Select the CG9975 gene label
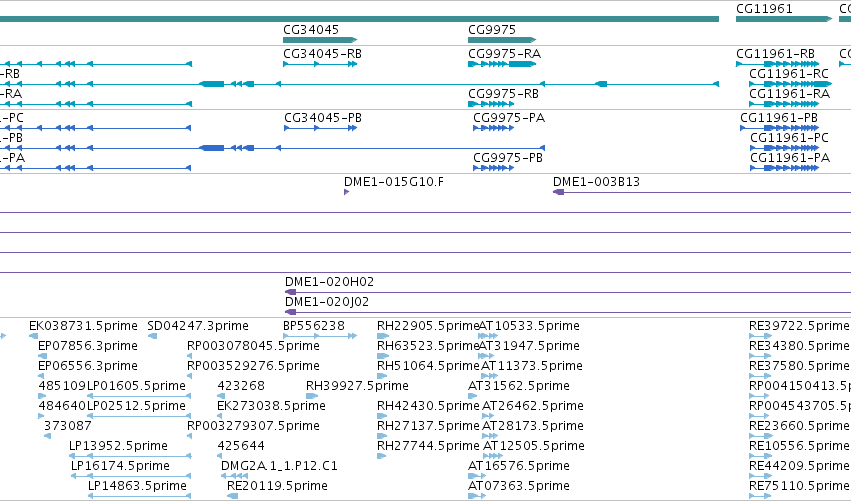The height and width of the screenshot is (501, 851). 492,30
